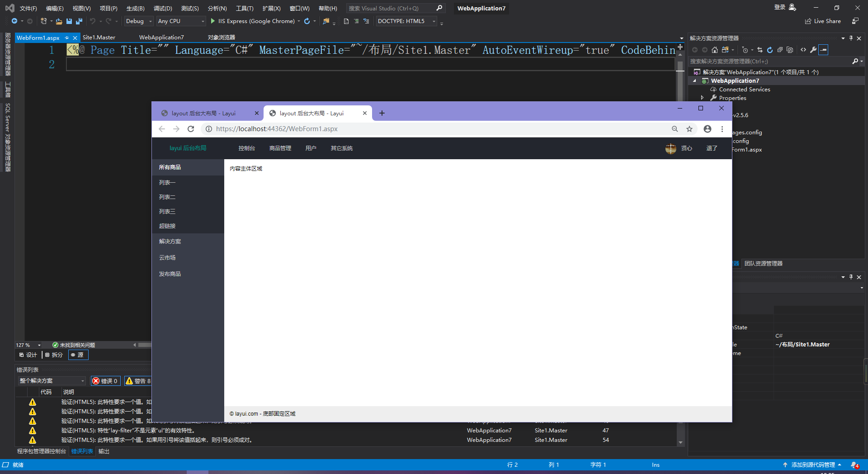Sync Solution Explorer with active document
This screenshot has width=868, height=474.
tap(759, 50)
